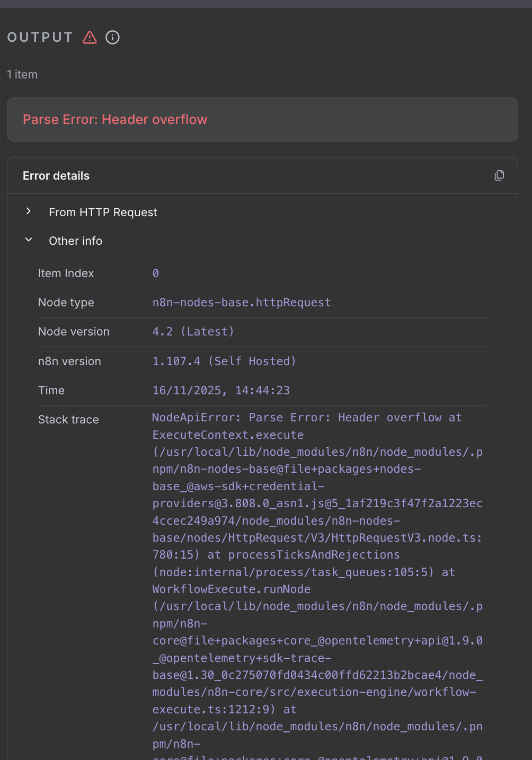This screenshot has height=760, width=532.
Task: Click the OUTPUT panel title
Action: coord(40,38)
